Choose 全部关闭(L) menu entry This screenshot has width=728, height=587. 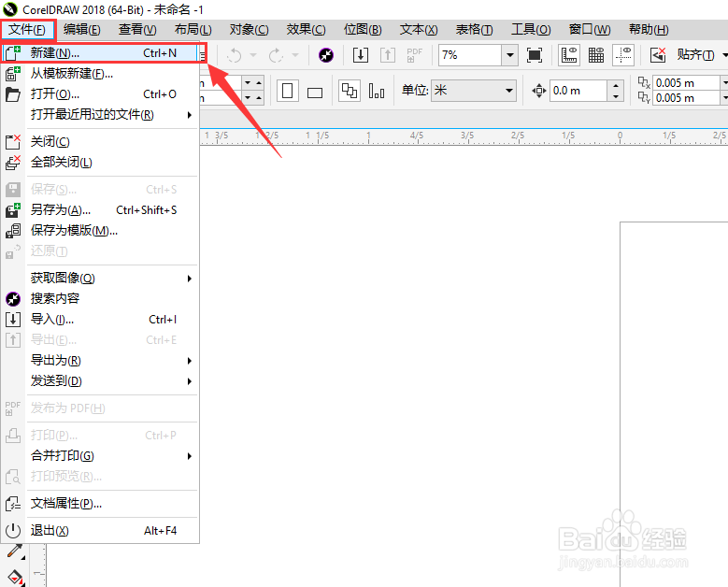(101, 162)
